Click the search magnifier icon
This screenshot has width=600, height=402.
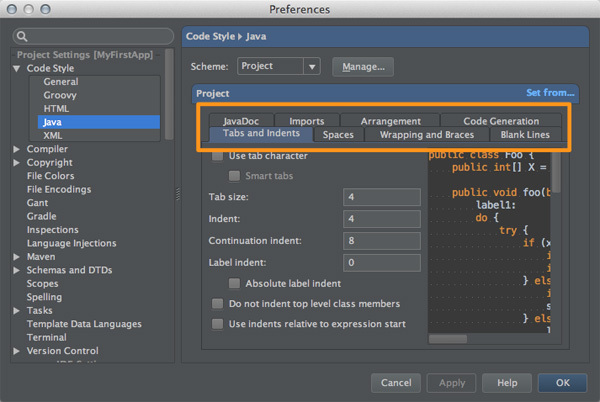22,36
